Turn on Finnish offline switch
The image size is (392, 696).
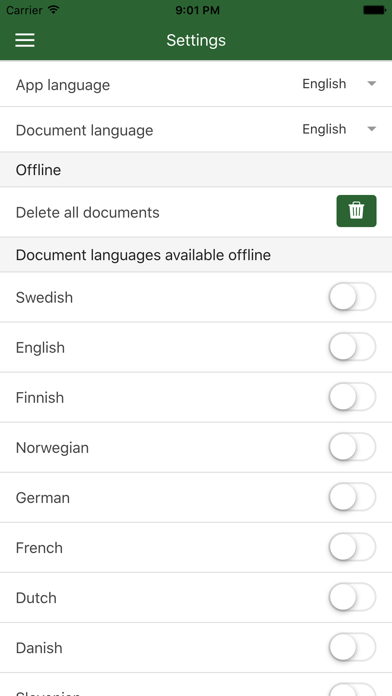point(352,397)
